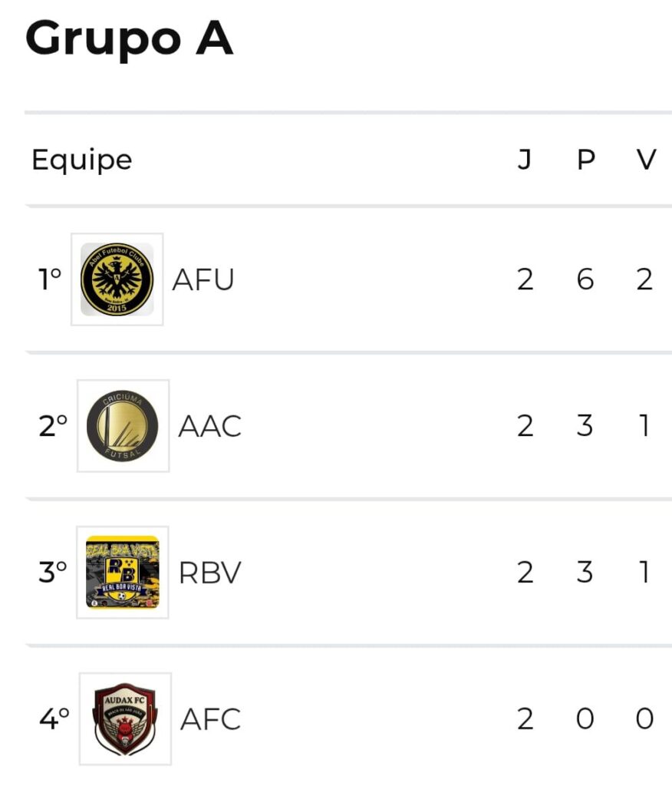Click the Abel Futebol Clube eagle logo
672x786 pixels.
pos(117,279)
